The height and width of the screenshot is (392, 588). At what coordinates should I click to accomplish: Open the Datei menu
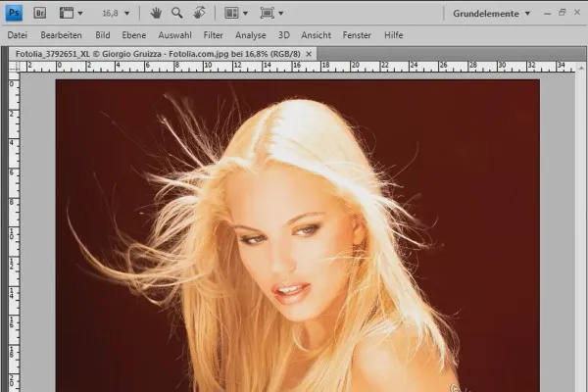click(x=18, y=34)
